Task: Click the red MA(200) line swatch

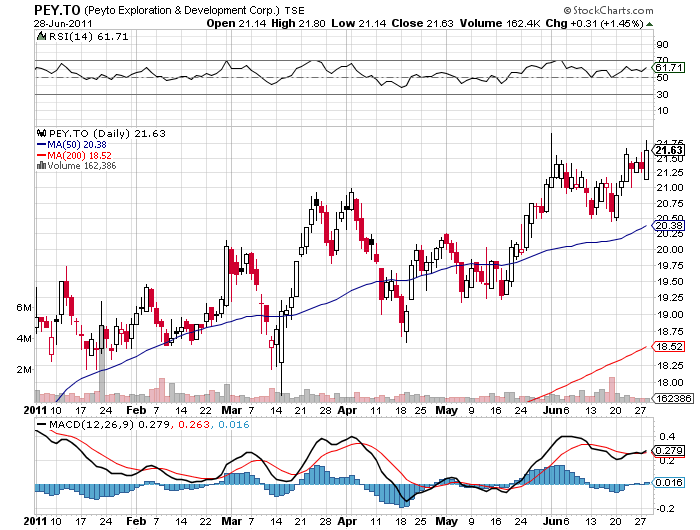Action: [x=41, y=155]
